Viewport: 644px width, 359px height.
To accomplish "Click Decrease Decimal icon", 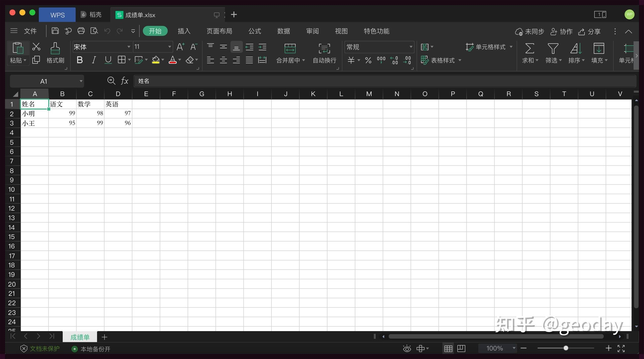I will (407, 60).
